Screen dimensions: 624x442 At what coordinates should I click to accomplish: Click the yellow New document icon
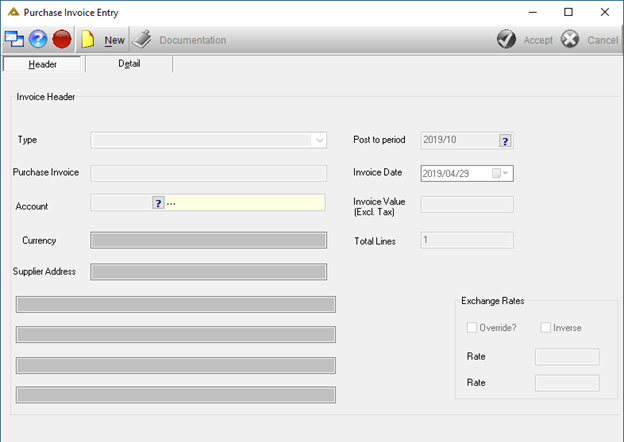click(x=88, y=39)
